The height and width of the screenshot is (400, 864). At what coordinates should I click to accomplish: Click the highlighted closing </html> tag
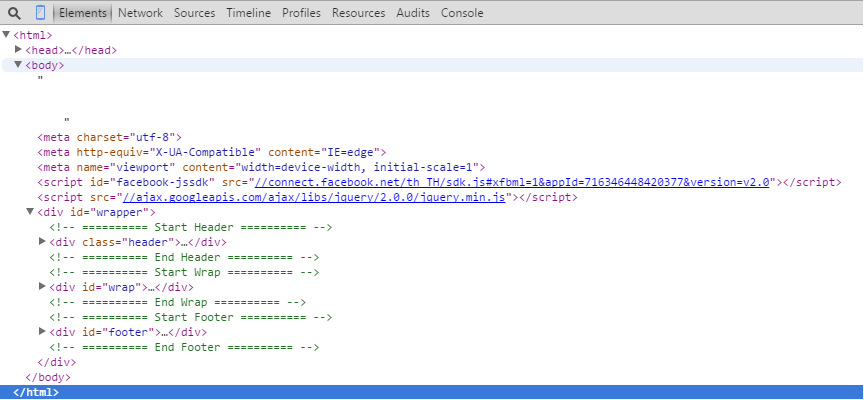click(x=36, y=392)
